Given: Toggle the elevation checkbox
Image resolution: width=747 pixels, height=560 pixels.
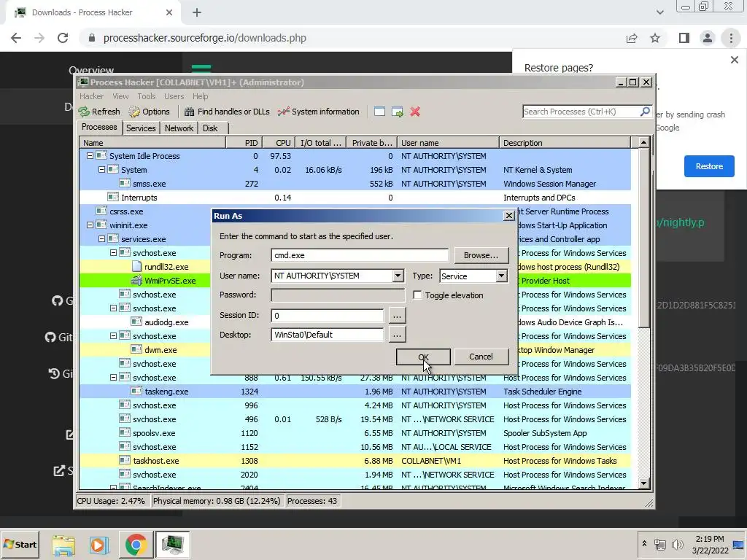Looking at the screenshot, I should [417, 295].
